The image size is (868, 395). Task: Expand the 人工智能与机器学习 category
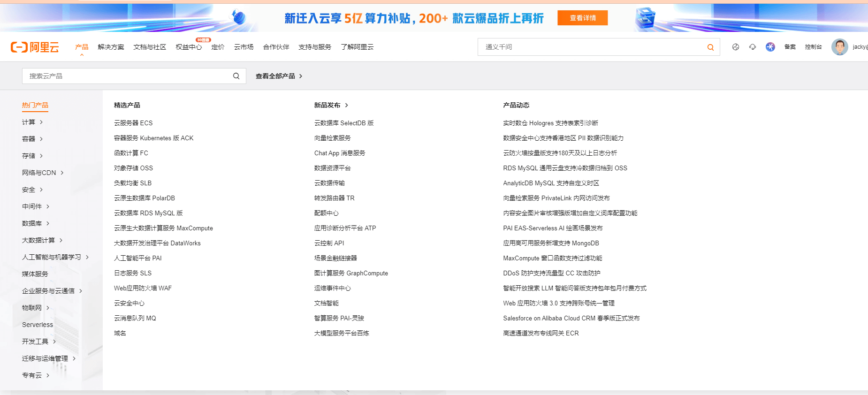pyautogui.click(x=55, y=257)
